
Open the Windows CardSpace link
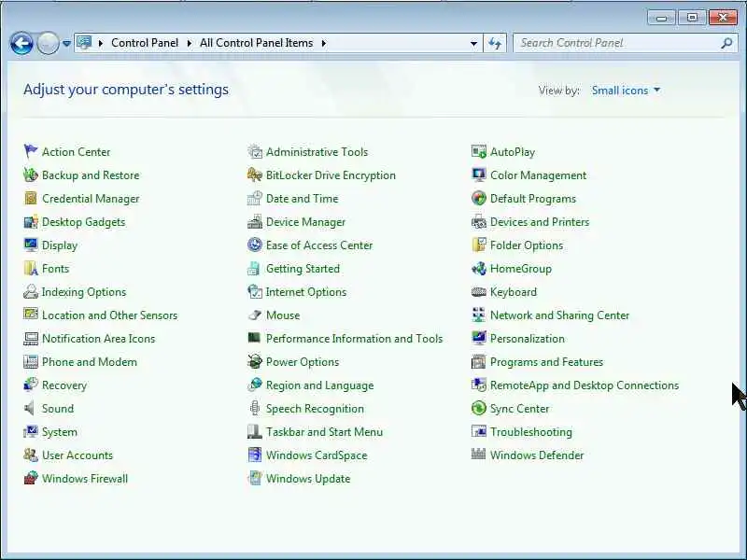tap(317, 455)
